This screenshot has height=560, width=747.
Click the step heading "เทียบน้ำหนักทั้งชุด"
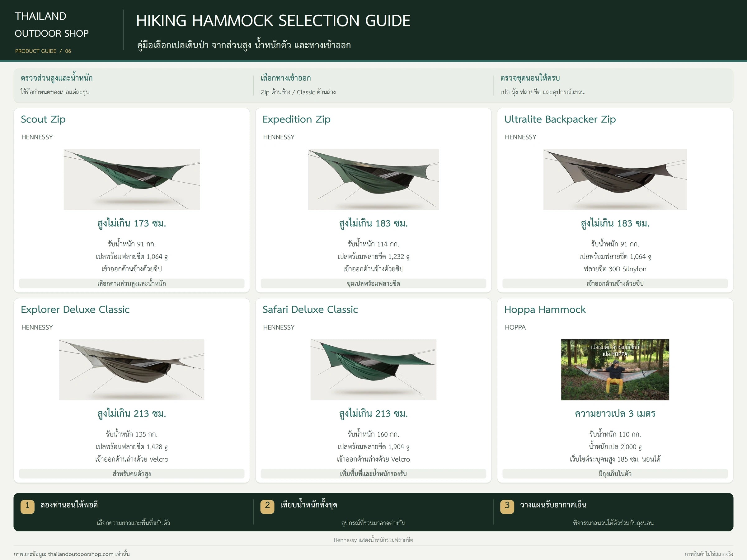point(309,505)
